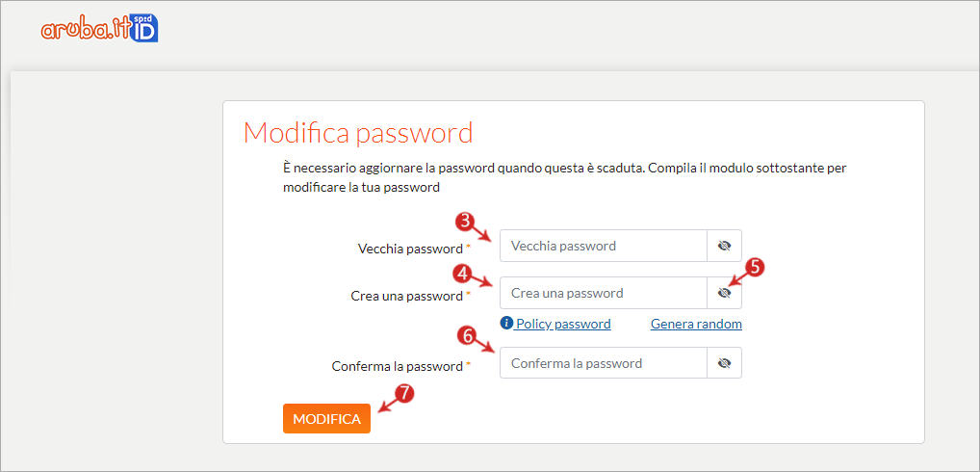Click into the Conferma la password field

pyautogui.click(x=604, y=362)
